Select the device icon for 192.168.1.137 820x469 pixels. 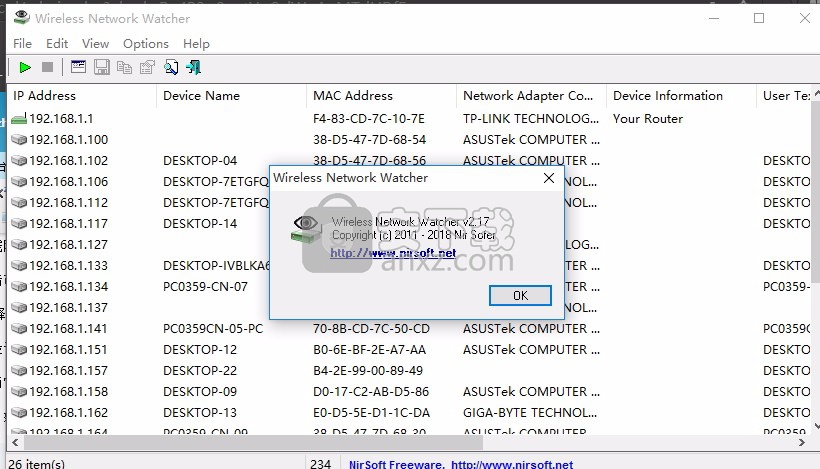[19, 307]
